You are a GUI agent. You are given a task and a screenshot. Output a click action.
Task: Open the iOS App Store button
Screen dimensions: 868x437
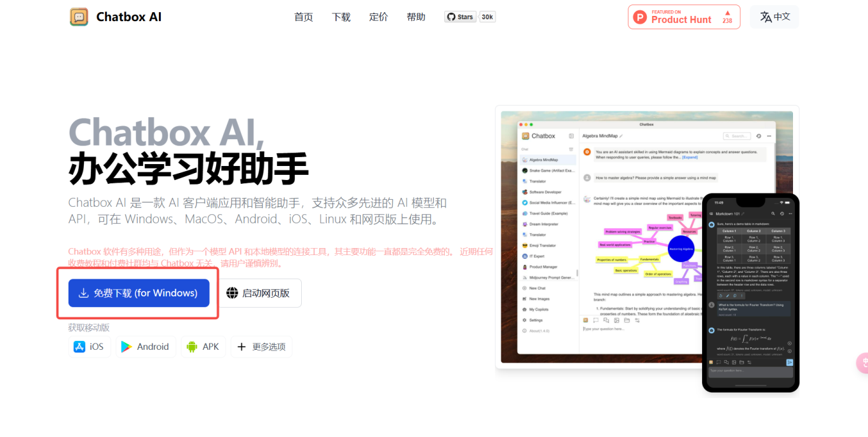click(x=89, y=347)
